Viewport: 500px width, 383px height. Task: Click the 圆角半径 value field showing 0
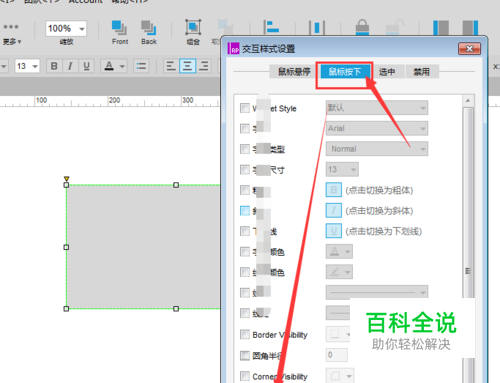click(x=337, y=355)
